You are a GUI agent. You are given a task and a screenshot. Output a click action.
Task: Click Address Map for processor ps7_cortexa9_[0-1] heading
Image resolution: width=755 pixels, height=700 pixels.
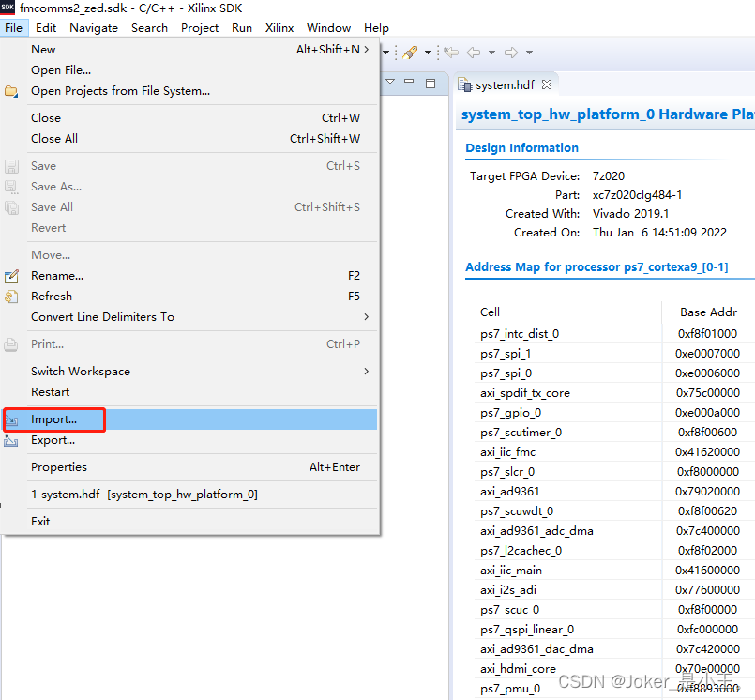(596, 266)
